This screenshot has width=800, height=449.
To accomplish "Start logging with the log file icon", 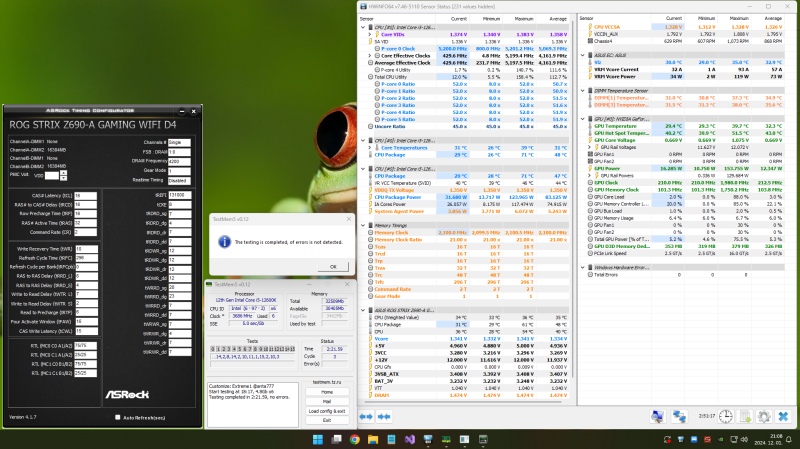I will pos(745,416).
